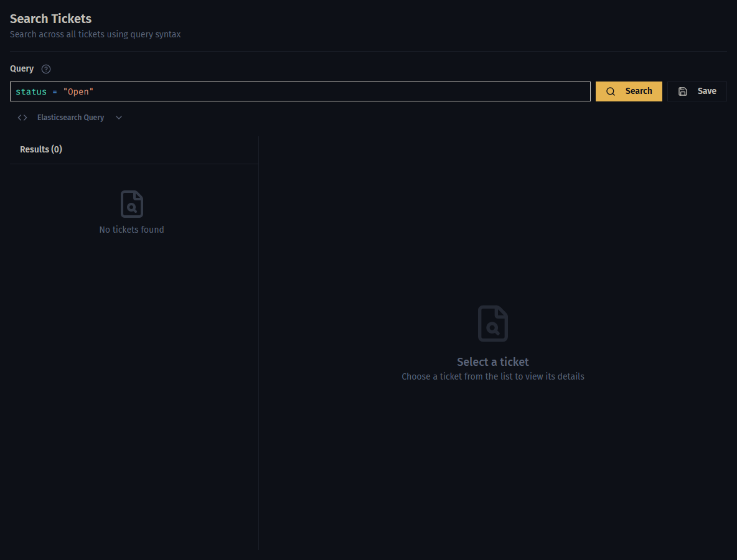Click the "No tickets found" message

pos(131,230)
